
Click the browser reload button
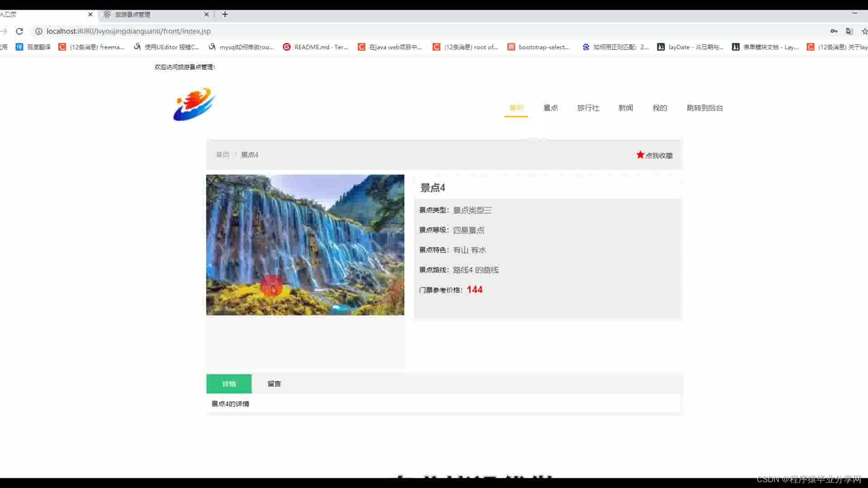point(19,31)
